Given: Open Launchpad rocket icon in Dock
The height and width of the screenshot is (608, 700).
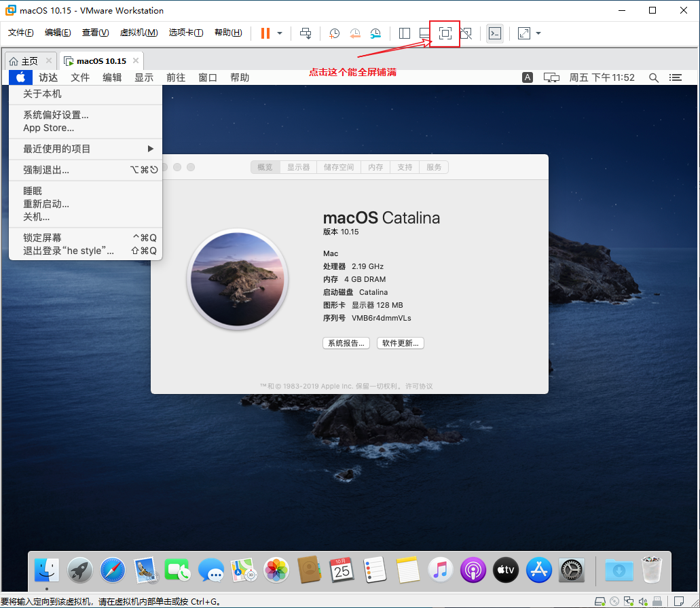Looking at the screenshot, I should [x=80, y=570].
